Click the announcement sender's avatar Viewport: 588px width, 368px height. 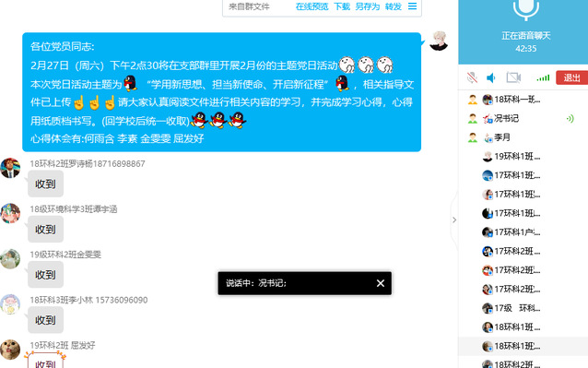click(x=439, y=41)
